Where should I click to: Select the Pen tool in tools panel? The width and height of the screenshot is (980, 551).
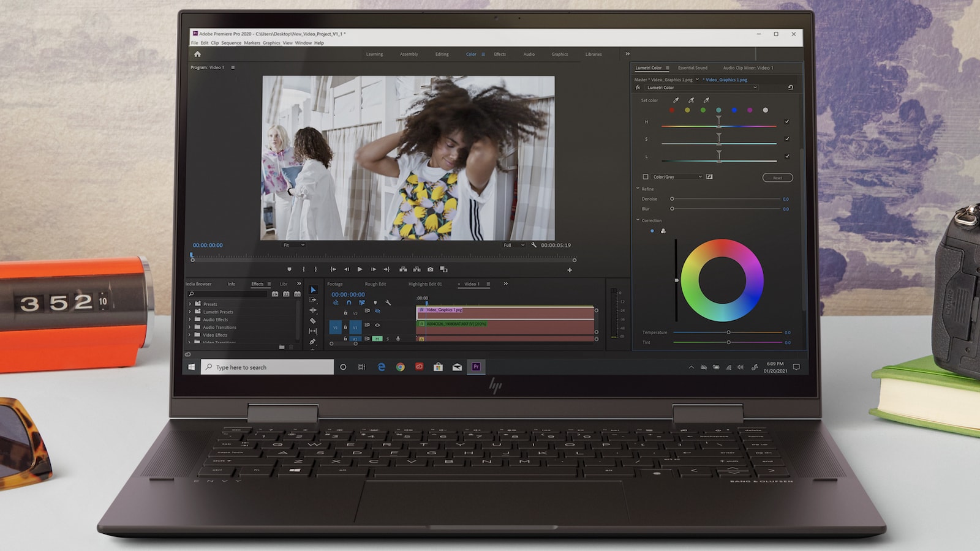point(313,342)
